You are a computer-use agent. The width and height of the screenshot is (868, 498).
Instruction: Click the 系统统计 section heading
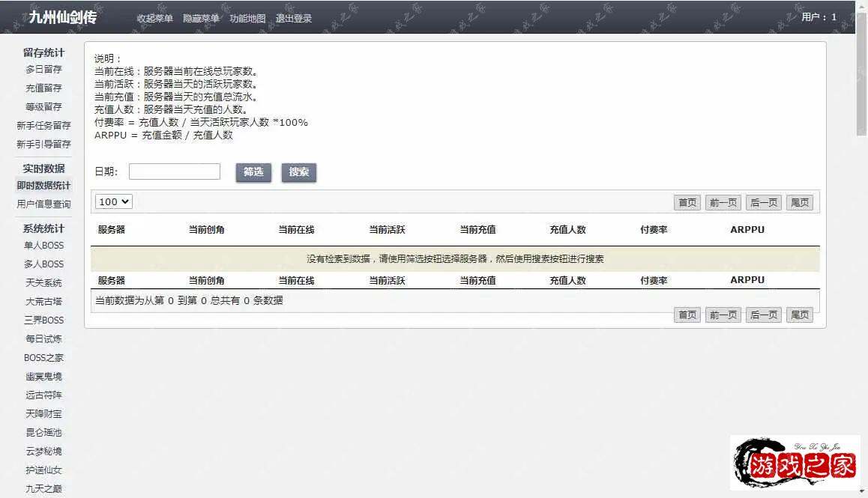coord(43,228)
